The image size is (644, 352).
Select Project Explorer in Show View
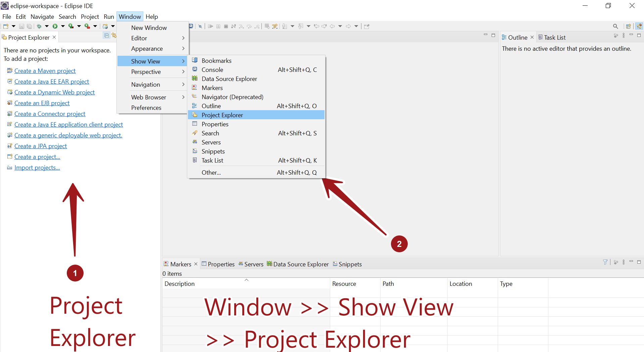[256, 115]
